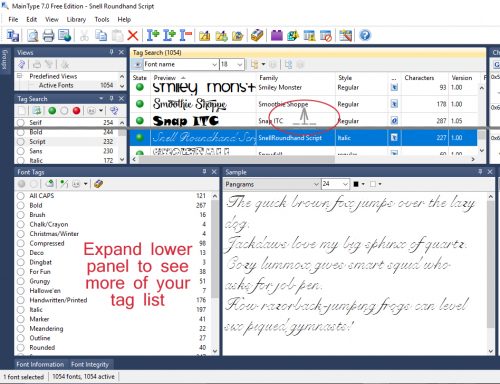Click the red X delete icon in toolbar
This screenshot has width=500, height=384.
(x=133, y=35)
